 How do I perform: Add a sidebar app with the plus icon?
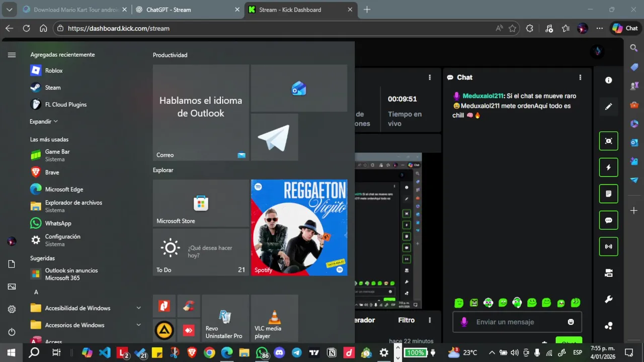(x=634, y=210)
